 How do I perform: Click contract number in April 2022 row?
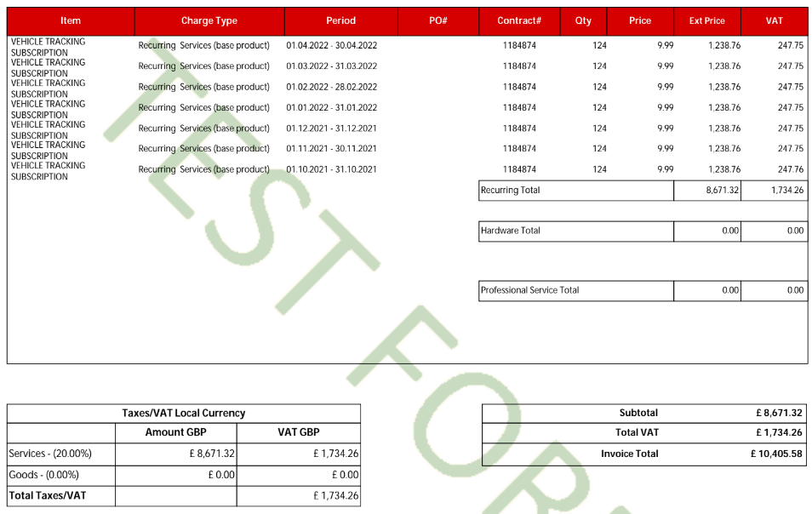[519, 46]
